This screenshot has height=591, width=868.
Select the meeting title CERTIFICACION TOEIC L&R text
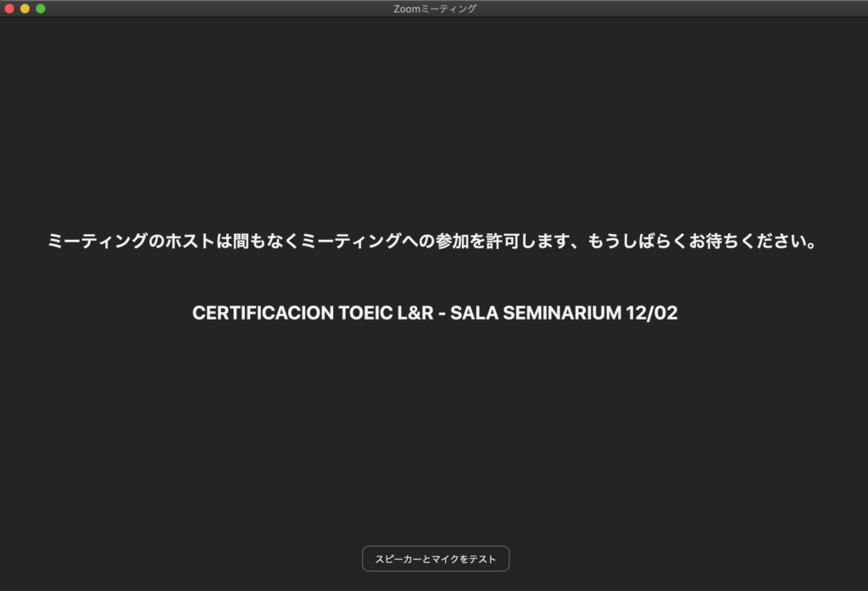(x=313, y=313)
